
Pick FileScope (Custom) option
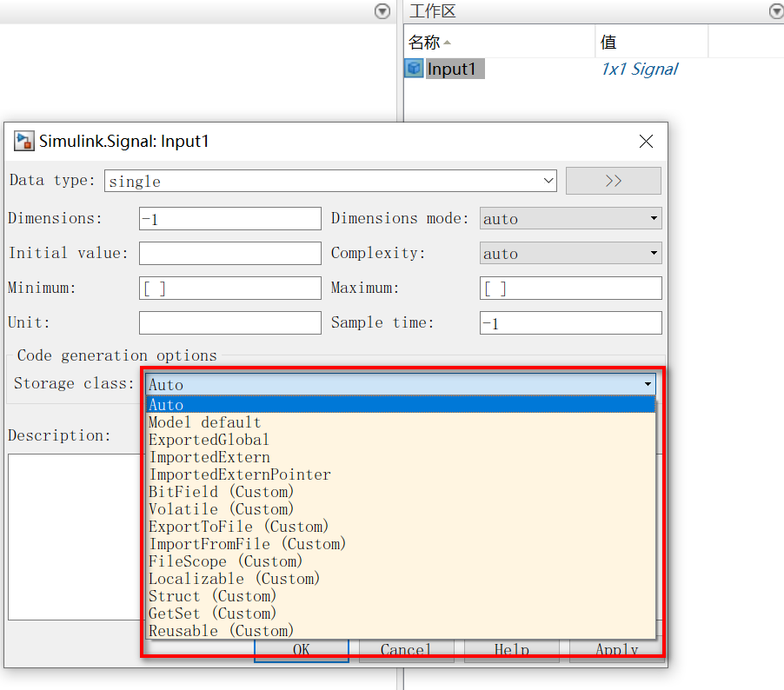tap(401, 561)
